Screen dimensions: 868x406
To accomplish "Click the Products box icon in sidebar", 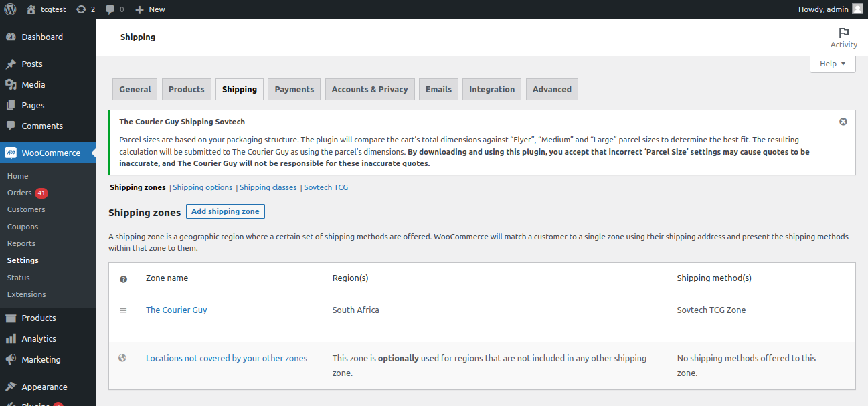I will pos(11,318).
